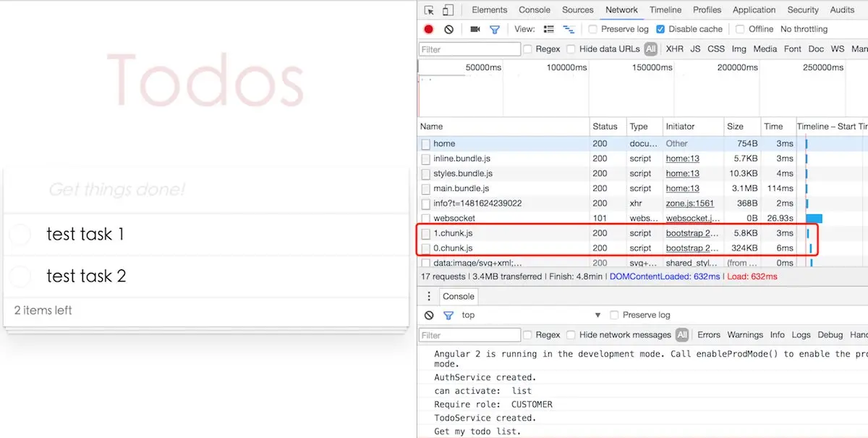Sort requests by Time column header
Viewport: 868px width, 438px height.
coord(778,127)
